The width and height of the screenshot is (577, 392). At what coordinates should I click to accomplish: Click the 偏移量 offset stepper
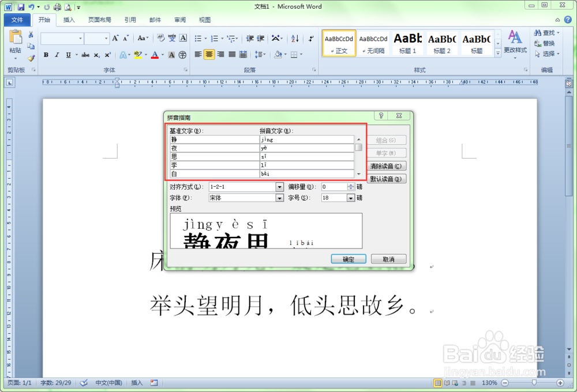[x=351, y=187]
